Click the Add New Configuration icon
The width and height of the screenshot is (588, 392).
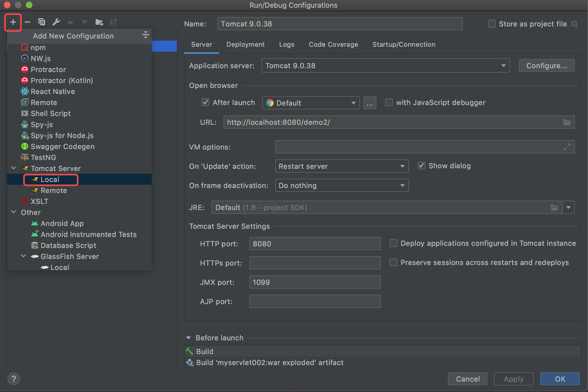[13, 21]
